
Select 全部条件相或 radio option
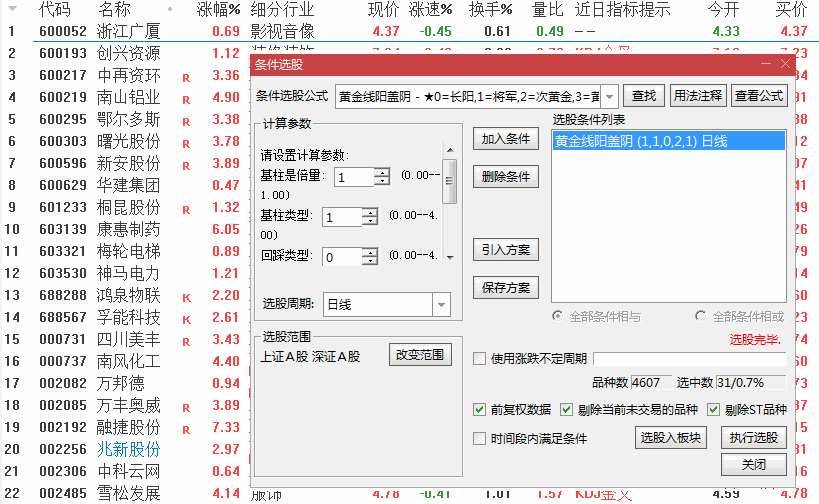tap(700, 316)
